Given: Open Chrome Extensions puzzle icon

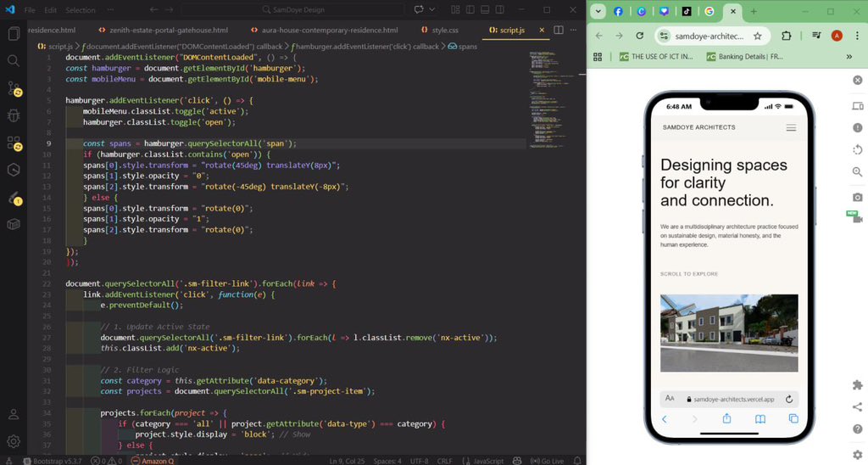Looking at the screenshot, I should [786, 36].
